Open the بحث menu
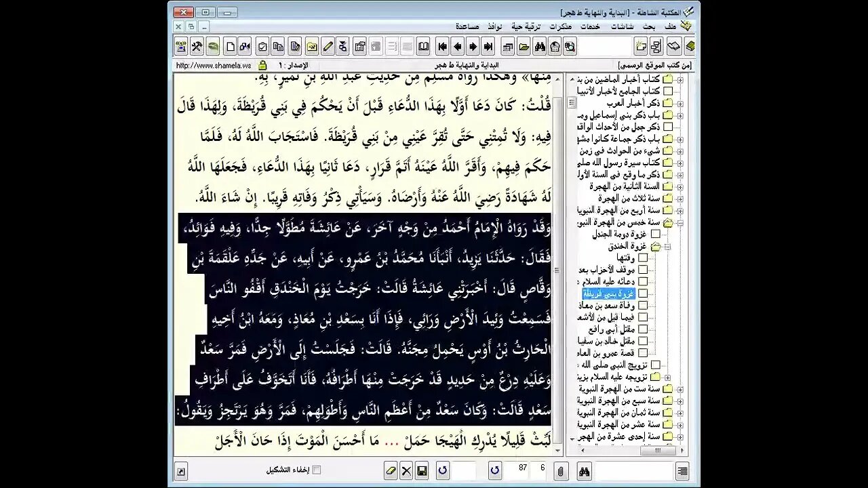The image size is (868, 488). click(x=650, y=26)
